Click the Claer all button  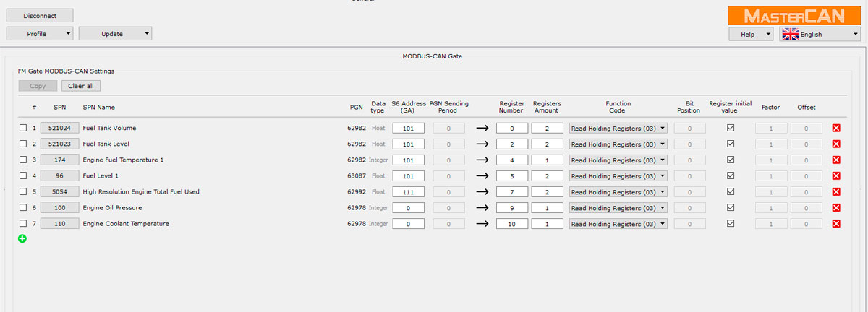(81, 86)
